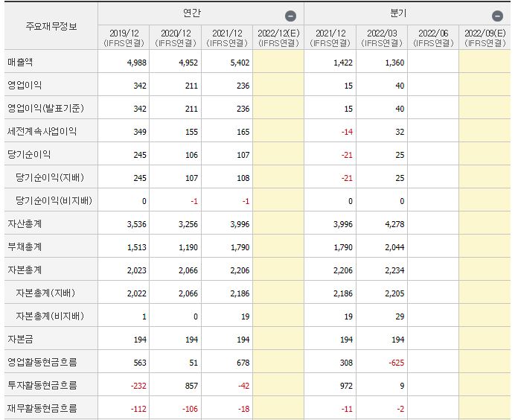
Task: Select the annual 2019/12 column header
Action: 124,38
